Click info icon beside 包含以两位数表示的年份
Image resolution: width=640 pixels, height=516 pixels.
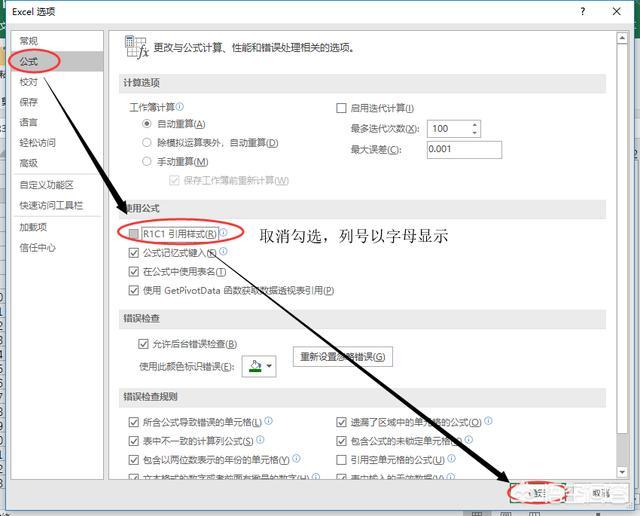(296, 458)
